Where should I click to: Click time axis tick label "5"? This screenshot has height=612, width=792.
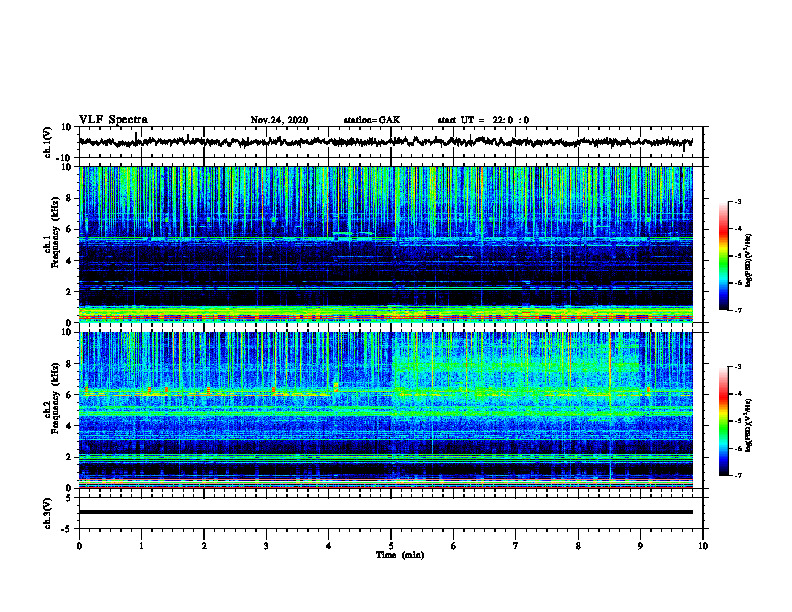[x=391, y=546]
